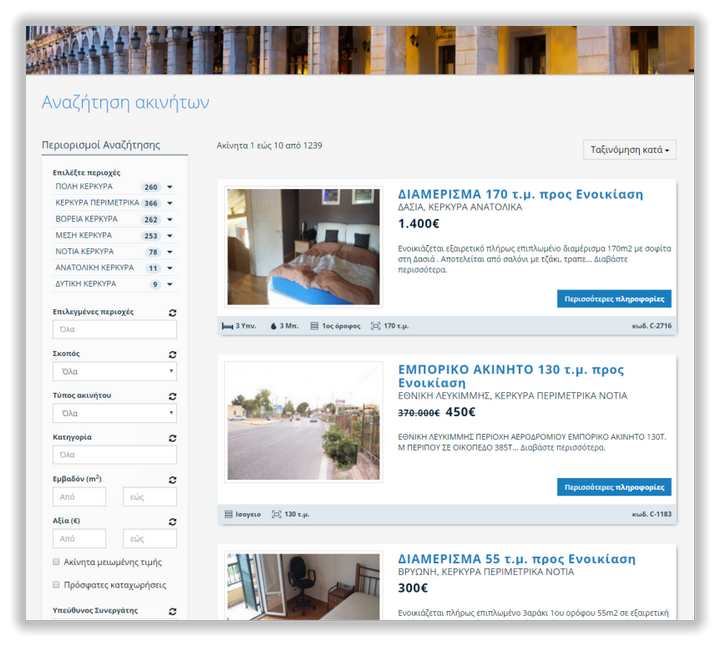Expand ΝΟΤΙΑ ΚΕΡΚΥΡΑ region arrow
Screen dimensions: 720x646
coord(170,252)
